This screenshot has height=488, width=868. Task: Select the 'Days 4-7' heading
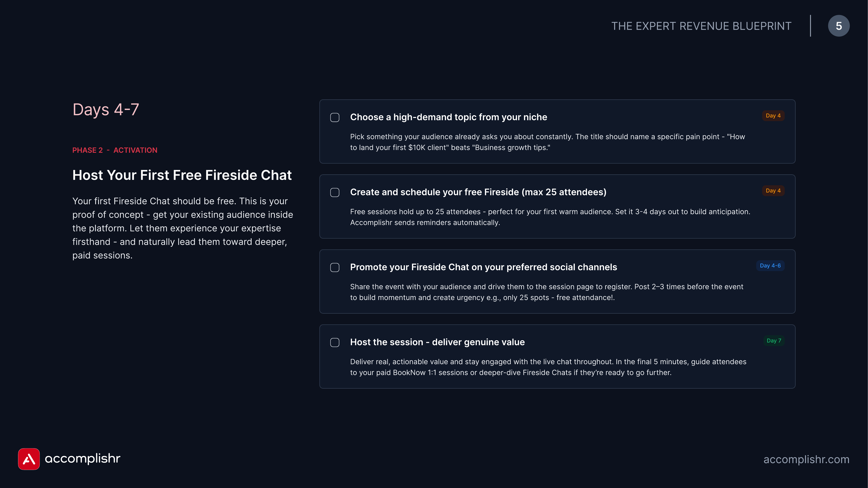click(x=106, y=109)
